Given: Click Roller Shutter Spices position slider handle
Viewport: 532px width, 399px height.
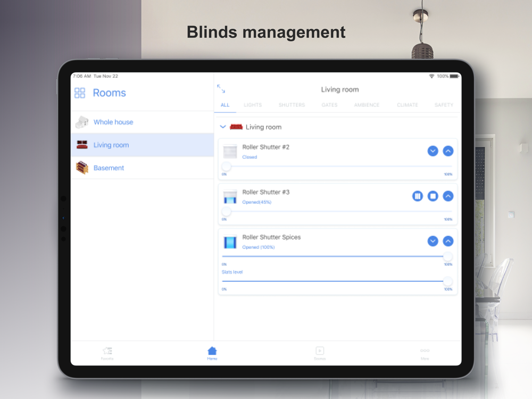Looking at the screenshot, I should (448, 256).
